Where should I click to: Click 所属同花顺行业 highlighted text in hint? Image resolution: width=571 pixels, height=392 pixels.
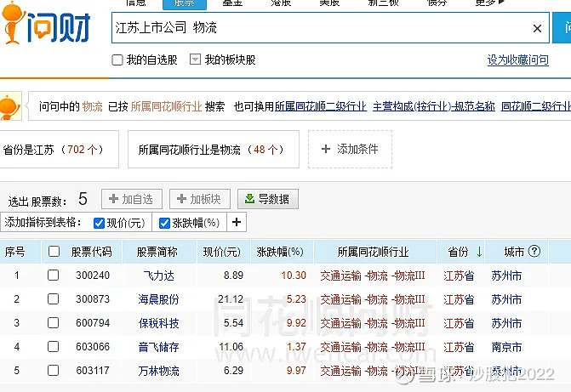pyautogui.click(x=167, y=106)
